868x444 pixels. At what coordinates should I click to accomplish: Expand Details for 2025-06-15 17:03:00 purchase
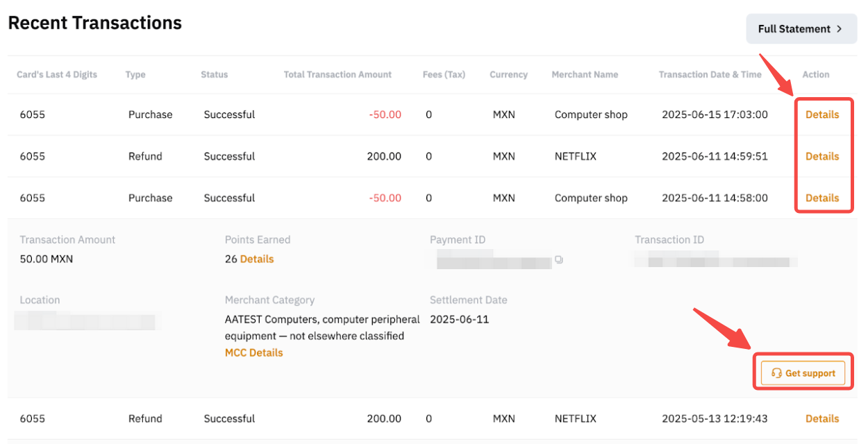[822, 114]
